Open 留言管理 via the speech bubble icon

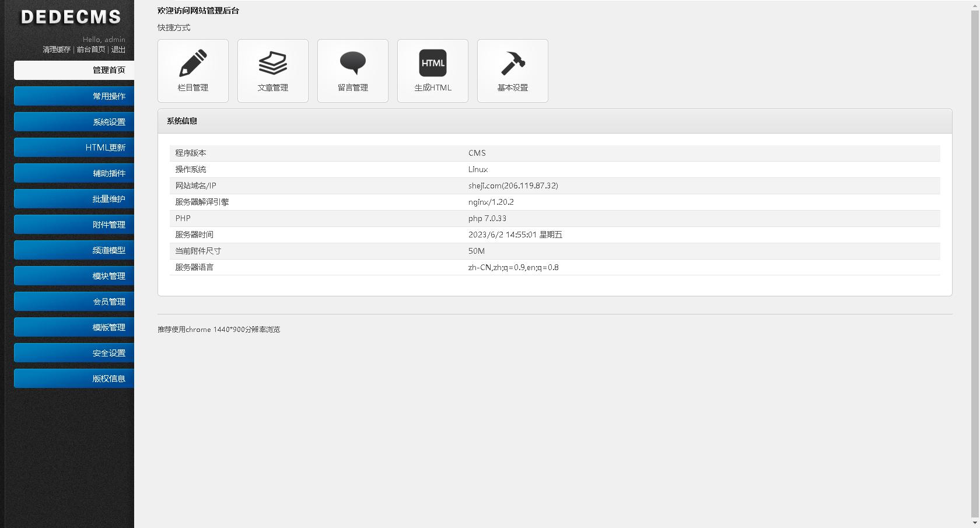click(353, 70)
